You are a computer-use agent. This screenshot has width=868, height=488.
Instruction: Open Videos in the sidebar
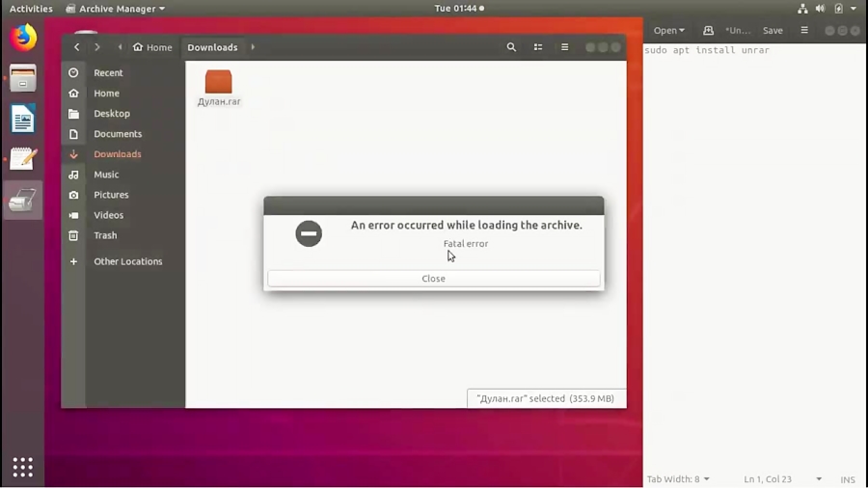point(108,215)
